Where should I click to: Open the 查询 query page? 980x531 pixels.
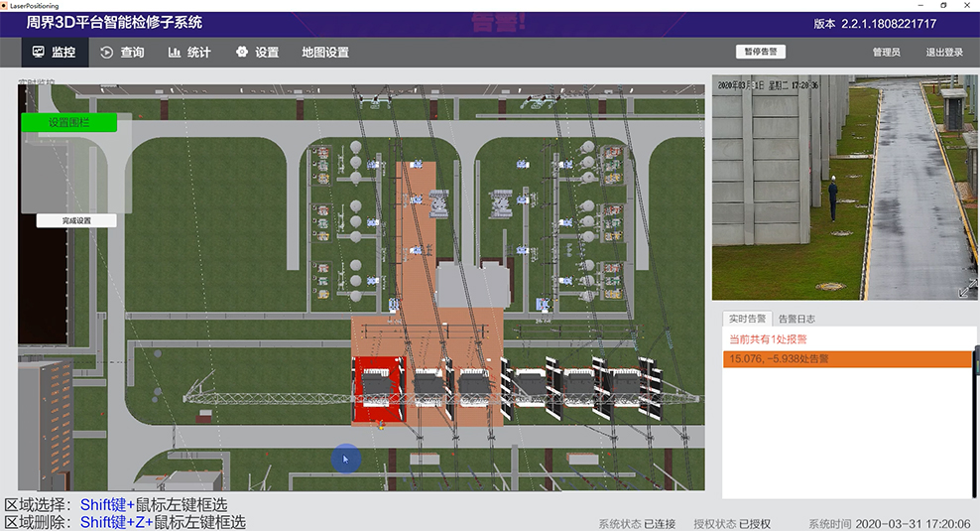click(122, 53)
